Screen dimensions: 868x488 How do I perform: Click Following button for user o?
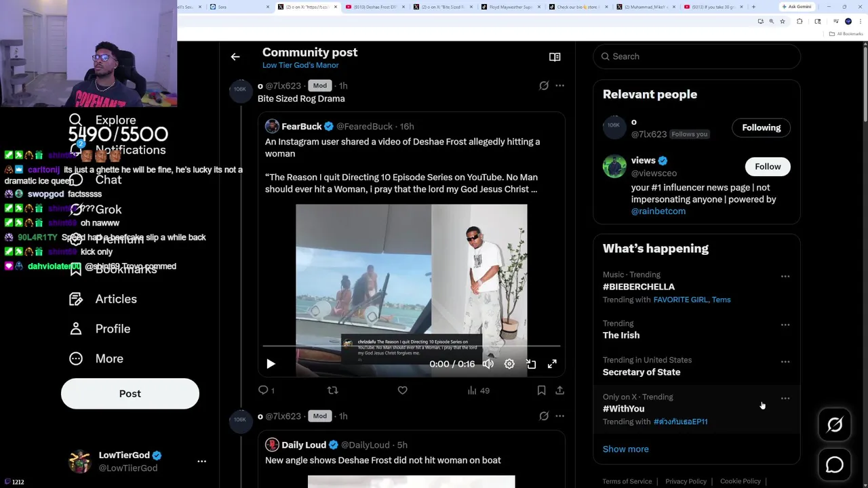(x=761, y=127)
